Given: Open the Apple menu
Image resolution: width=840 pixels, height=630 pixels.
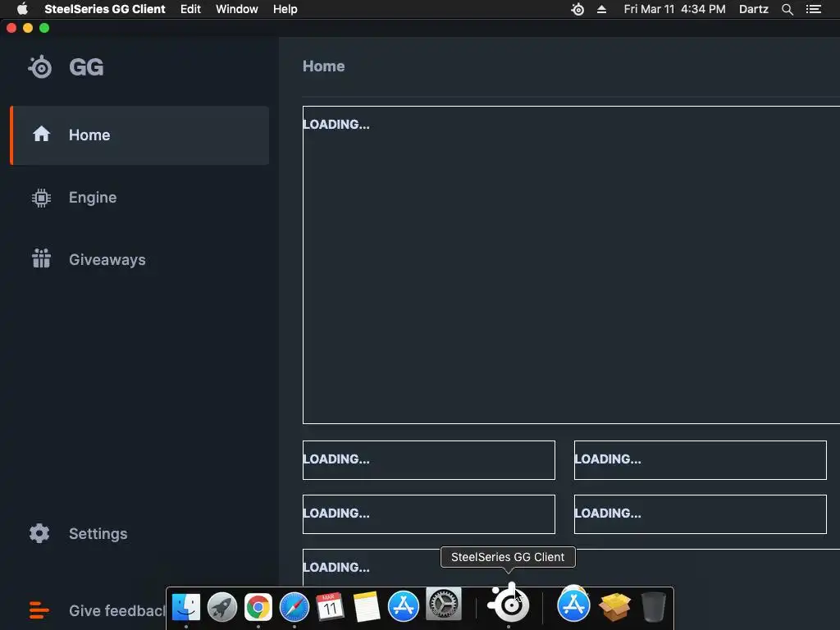Looking at the screenshot, I should click(22, 9).
